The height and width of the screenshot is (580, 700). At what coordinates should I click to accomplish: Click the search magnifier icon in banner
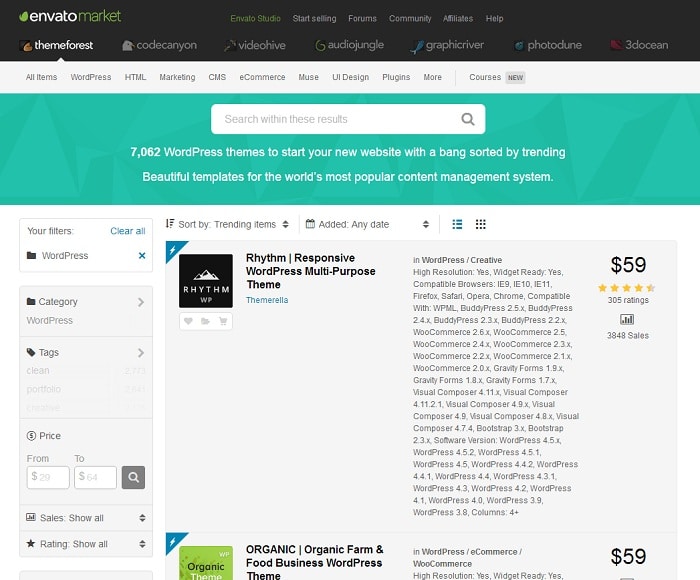pyautogui.click(x=468, y=119)
